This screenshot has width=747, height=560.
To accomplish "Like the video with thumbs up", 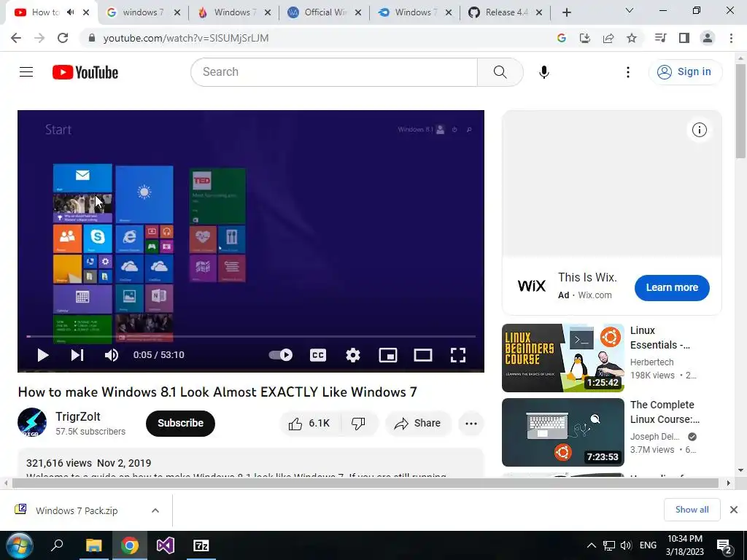I will pyautogui.click(x=309, y=424).
